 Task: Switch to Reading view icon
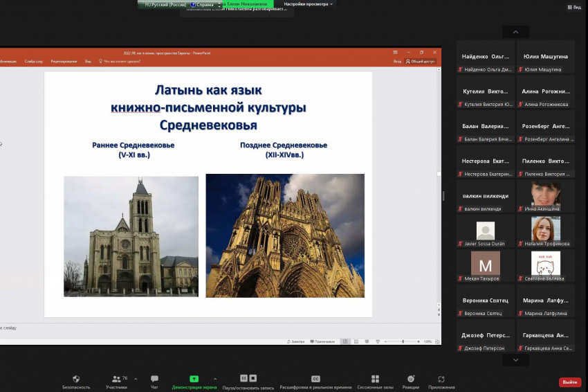coord(367,341)
